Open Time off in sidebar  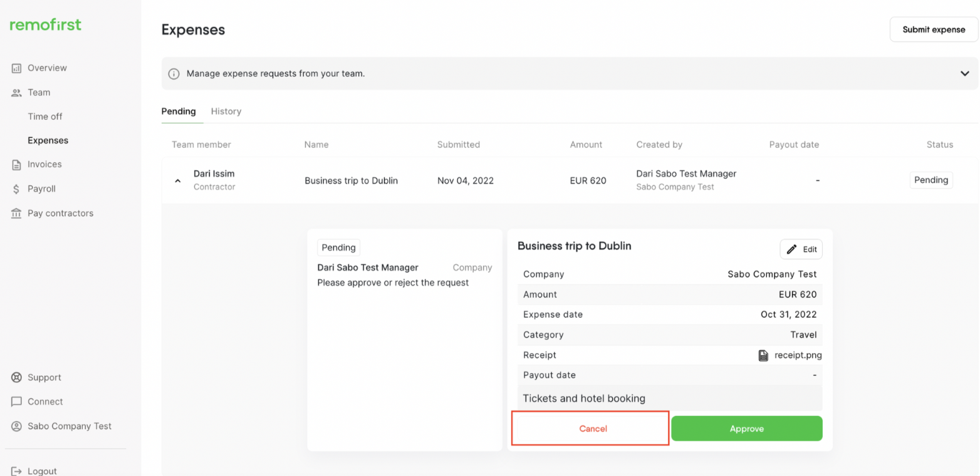pyautogui.click(x=45, y=116)
